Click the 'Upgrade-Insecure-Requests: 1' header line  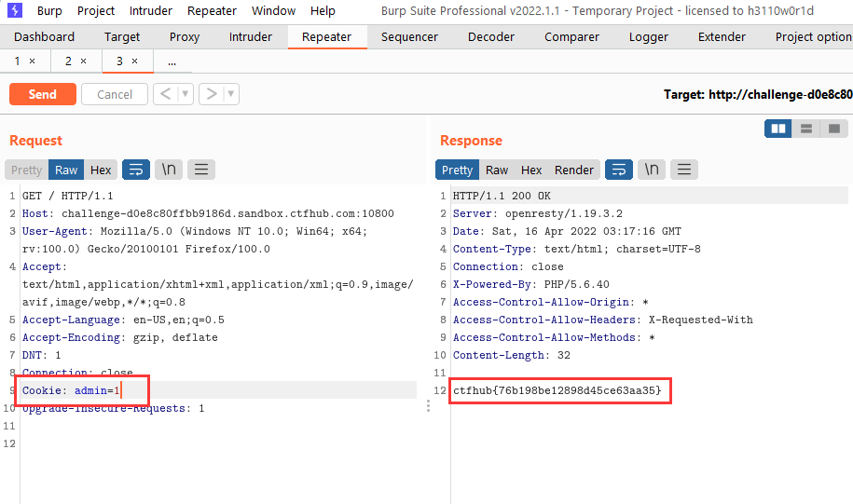(113, 408)
